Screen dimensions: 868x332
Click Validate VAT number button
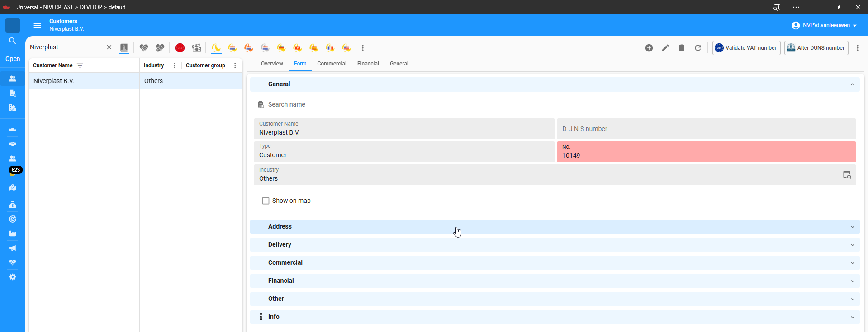tap(746, 48)
